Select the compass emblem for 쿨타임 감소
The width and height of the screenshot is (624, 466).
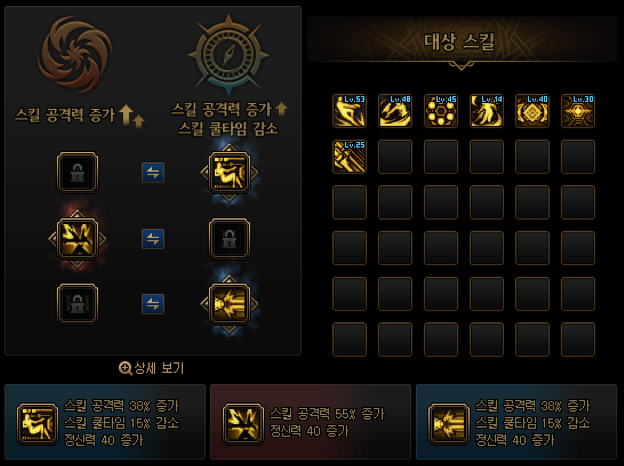[x=228, y=55]
